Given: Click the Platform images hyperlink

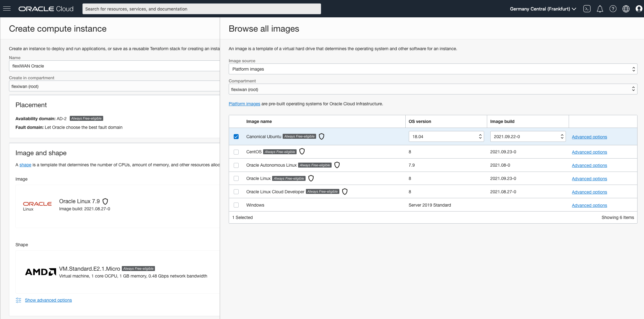Looking at the screenshot, I should point(244,104).
